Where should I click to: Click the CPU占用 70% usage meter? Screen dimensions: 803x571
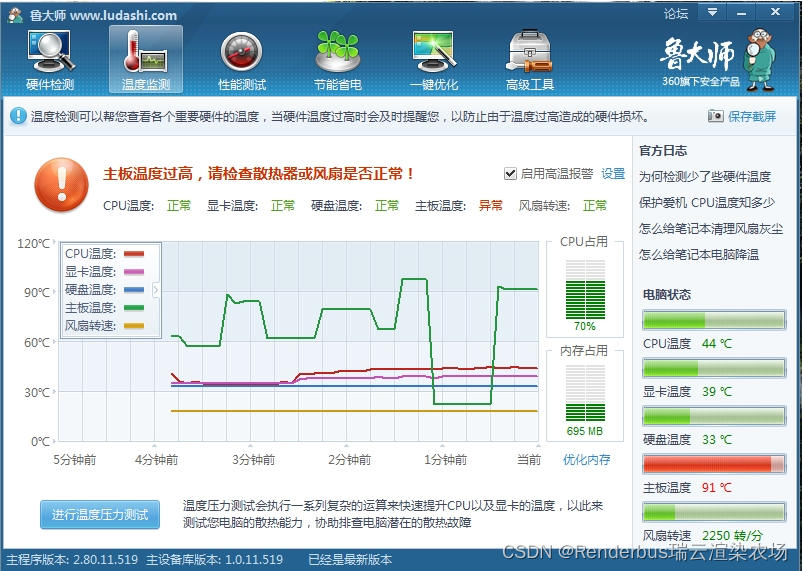pyautogui.click(x=585, y=290)
